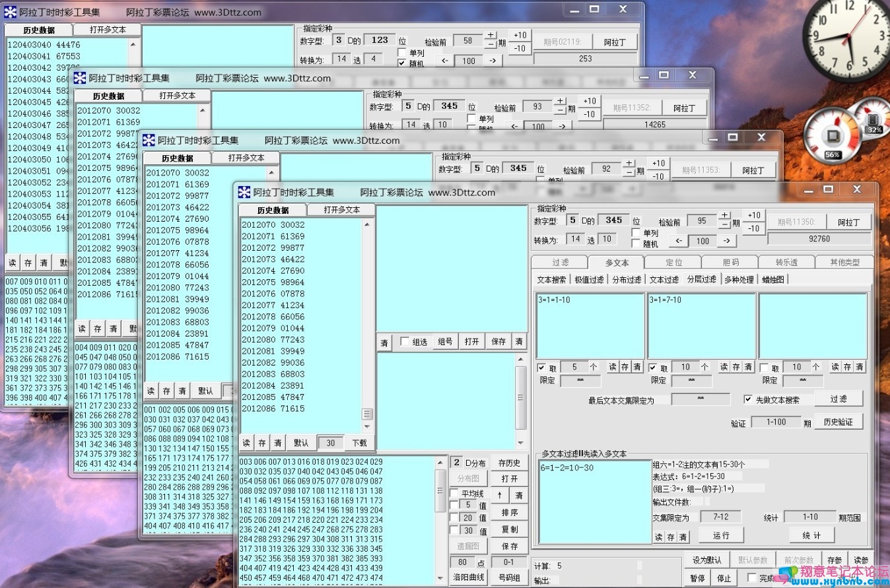The height and width of the screenshot is (588, 890).
Task: Toggle the 单列 checkbox in front window
Action: [x=637, y=233]
